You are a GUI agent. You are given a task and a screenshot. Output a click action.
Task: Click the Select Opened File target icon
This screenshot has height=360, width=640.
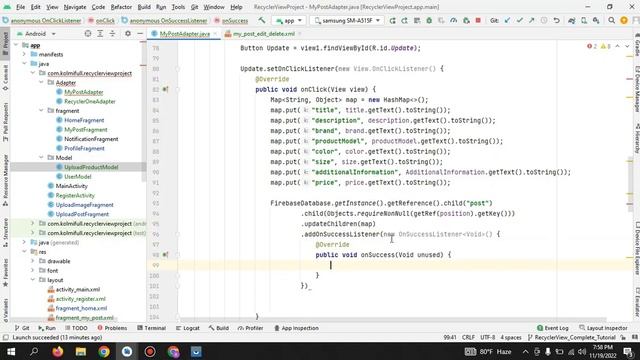click(x=88, y=33)
